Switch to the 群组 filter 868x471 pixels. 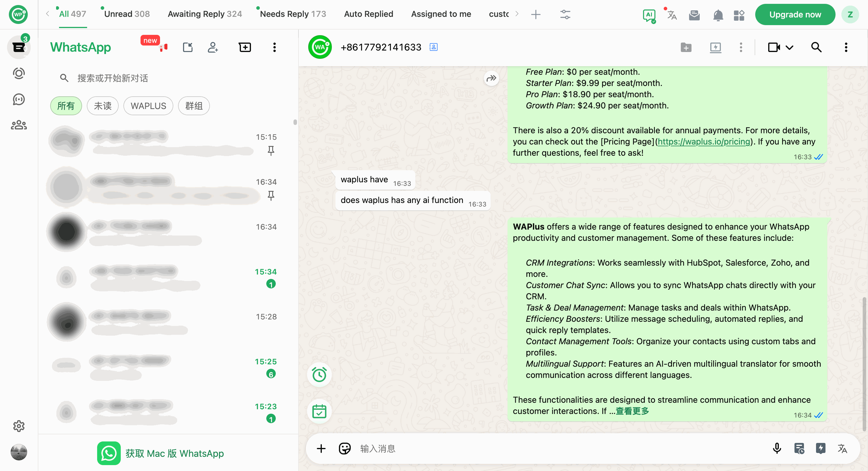(193, 105)
